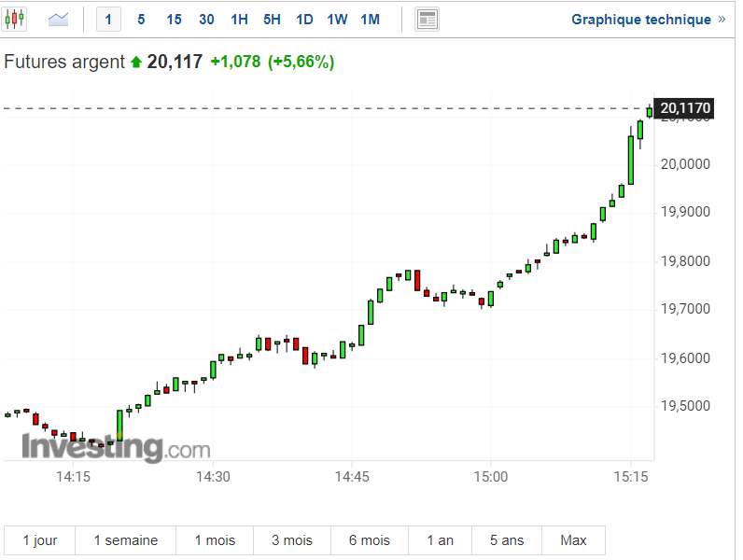Click the 19,5000 price axis label
This screenshot has width=743, height=560.
pyautogui.click(x=686, y=406)
